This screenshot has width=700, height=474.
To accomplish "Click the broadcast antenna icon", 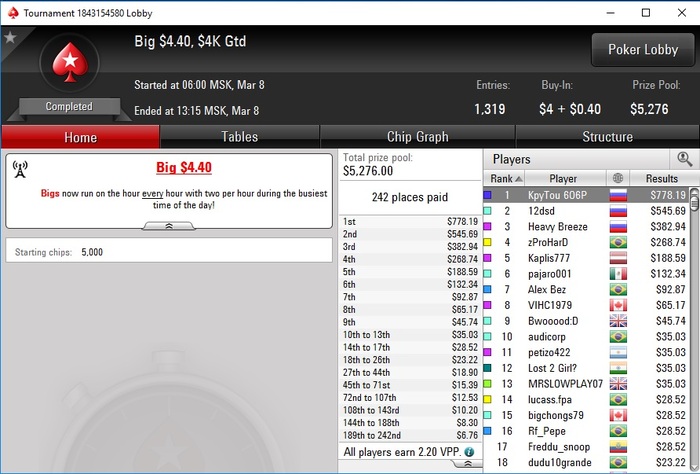I will click(x=20, y=169).
